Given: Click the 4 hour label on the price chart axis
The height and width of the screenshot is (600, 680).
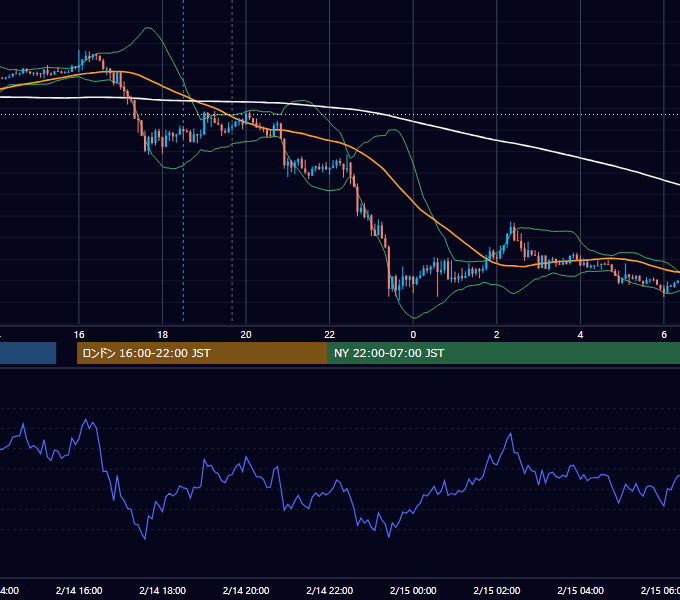Looking at the screenshot, I should click(580, 335).
